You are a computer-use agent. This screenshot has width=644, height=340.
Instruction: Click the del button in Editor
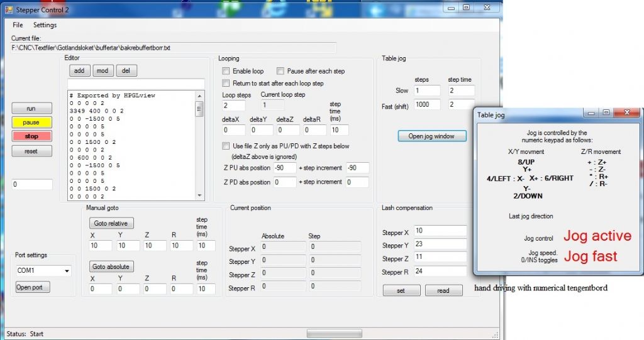(126, 70)
